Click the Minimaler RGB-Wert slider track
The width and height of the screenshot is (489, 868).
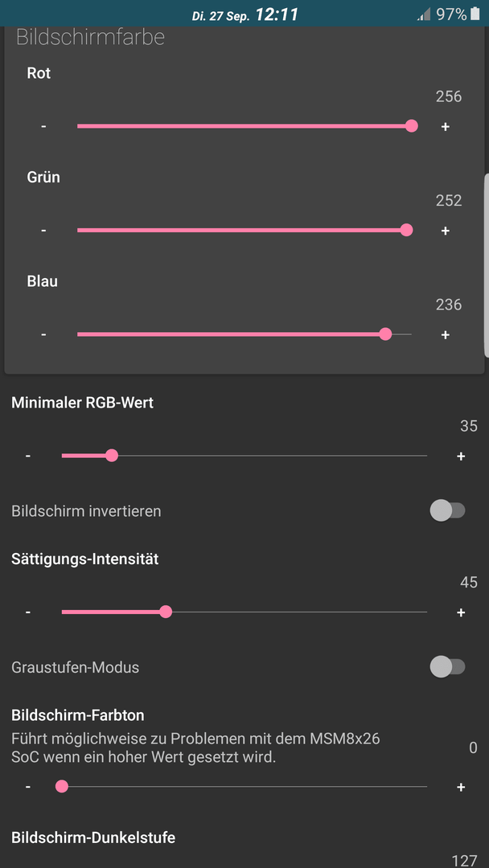point(244,456)
